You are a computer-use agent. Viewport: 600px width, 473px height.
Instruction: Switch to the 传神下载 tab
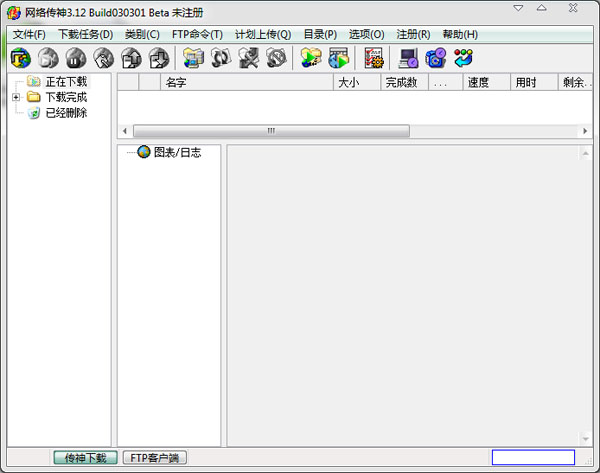click(x=85, y=458)
